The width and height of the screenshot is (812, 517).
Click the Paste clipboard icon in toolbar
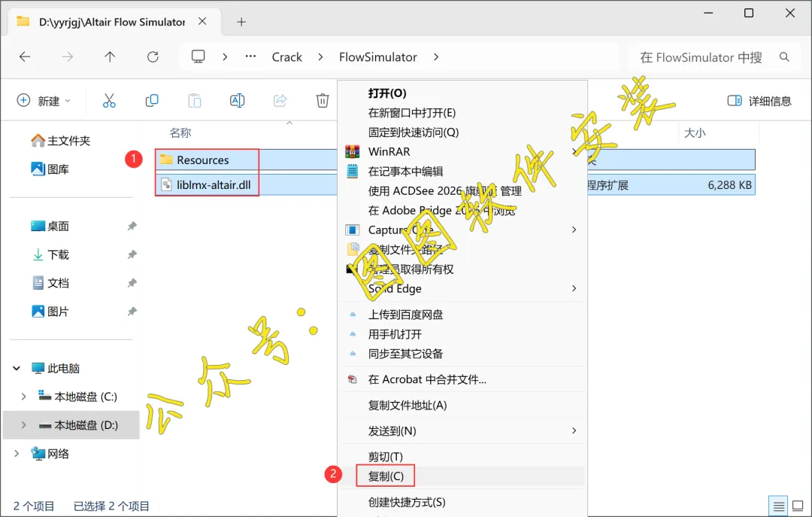195,101
